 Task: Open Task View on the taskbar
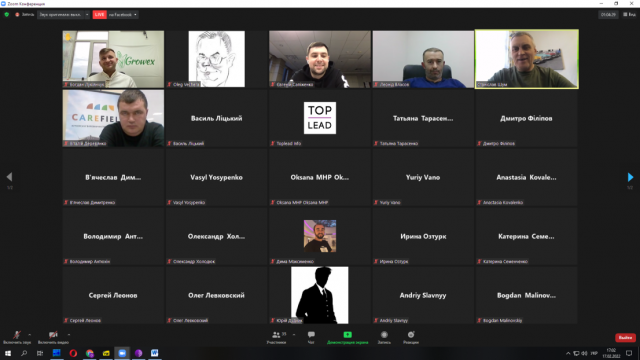click(40, 353)
